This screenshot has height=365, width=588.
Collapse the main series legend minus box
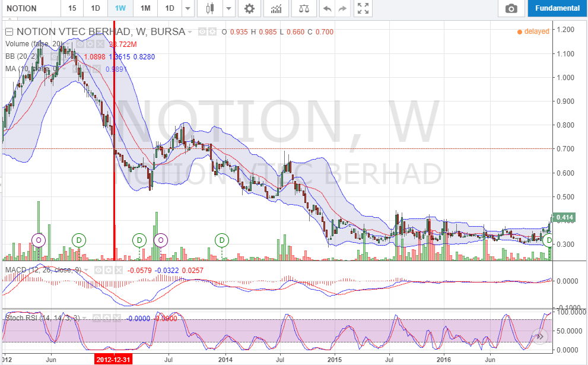[9, 32]
